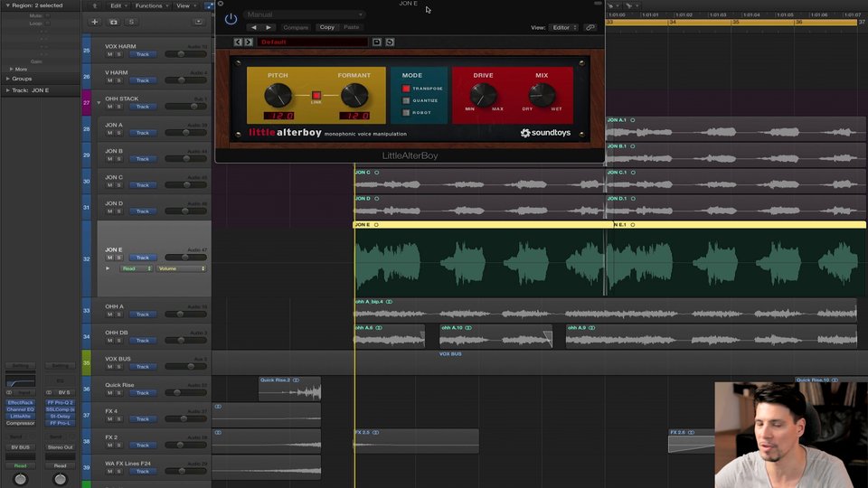This screenshot has height=488, width=868.
Task: Click the Soundtoys previous preset arrow
Action: coord(238,42)
